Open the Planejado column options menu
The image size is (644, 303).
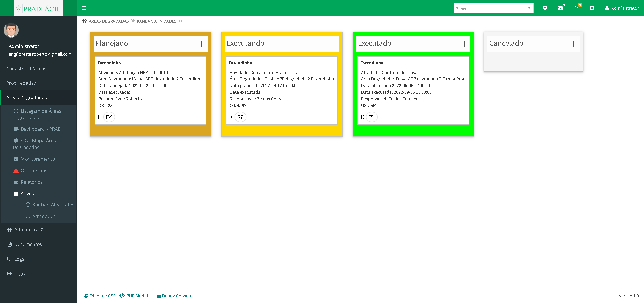click(202, 44)
